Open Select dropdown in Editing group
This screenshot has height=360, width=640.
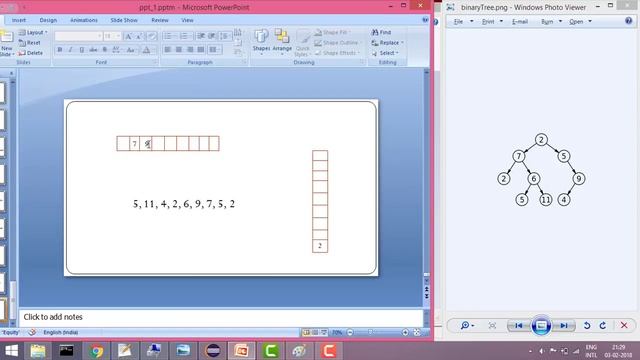tap(385, 53)
